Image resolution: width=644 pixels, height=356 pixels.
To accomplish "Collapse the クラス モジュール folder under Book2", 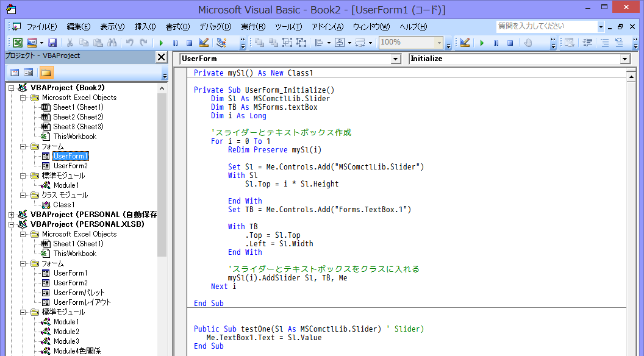I will 23,195.
